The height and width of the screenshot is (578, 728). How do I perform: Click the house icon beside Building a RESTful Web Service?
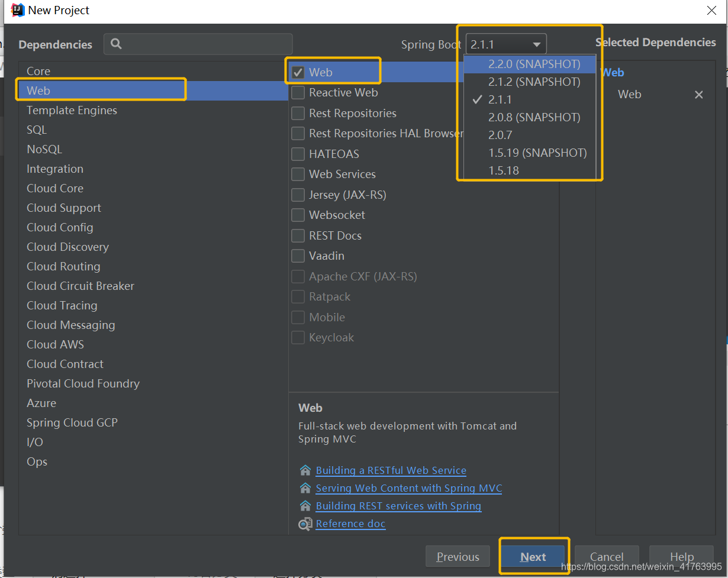(x=305, y=470)
